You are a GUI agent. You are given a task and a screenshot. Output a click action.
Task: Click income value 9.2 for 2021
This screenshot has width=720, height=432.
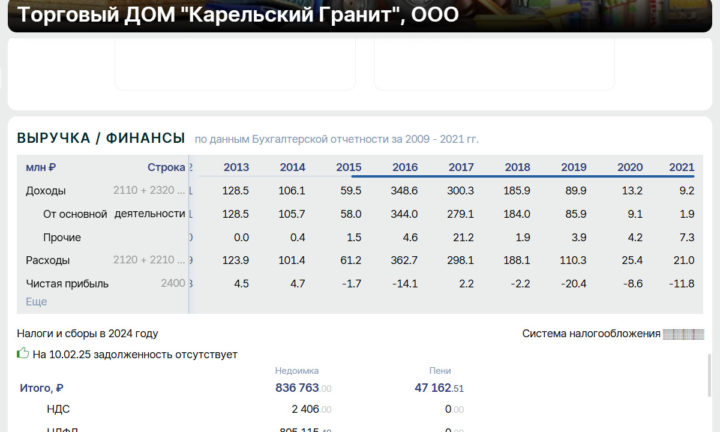coord(686,191)
